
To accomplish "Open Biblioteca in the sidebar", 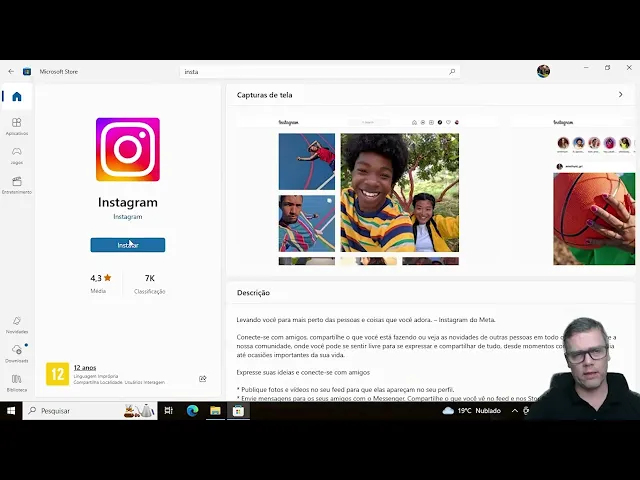I will pos(17,383).
